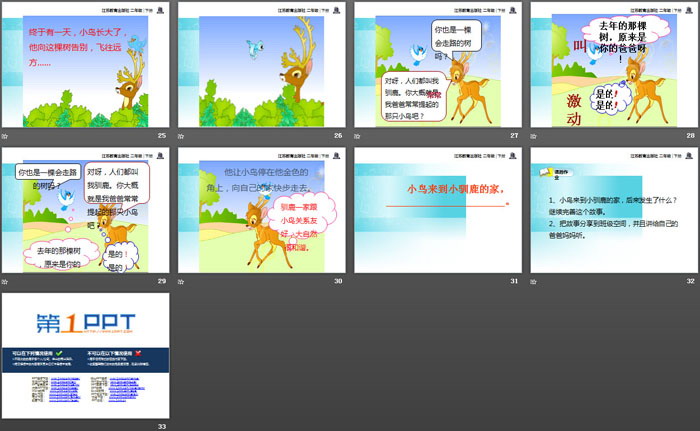Image resolution: width=700 pixels, height=431 pixels.
Task: Click slide number label 29
Action: click(162, 281)
